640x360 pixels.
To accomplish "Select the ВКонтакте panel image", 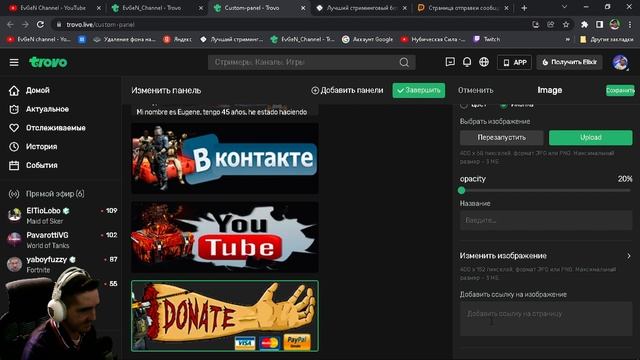I will tap(225, 158).
